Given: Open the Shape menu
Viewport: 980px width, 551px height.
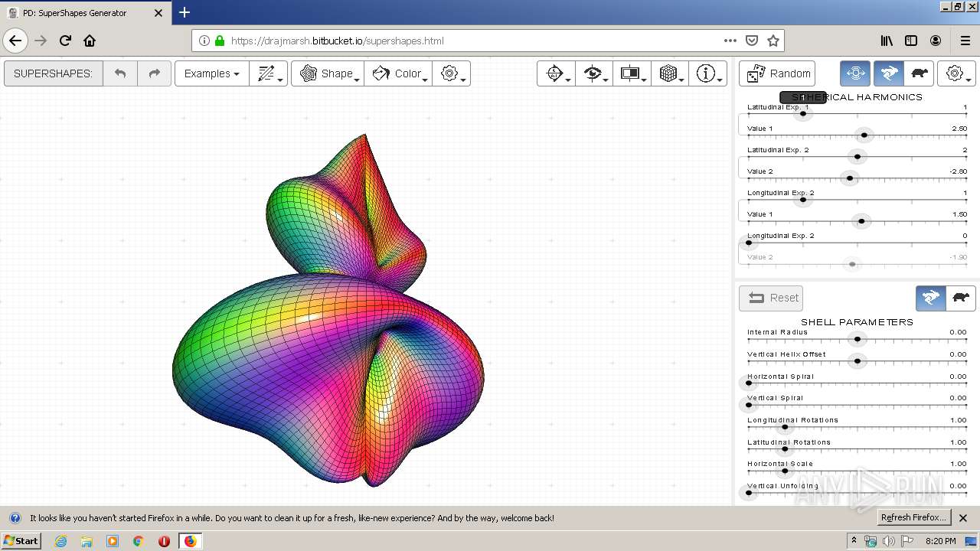Looking at the screenshot, I should coord(328,73).
